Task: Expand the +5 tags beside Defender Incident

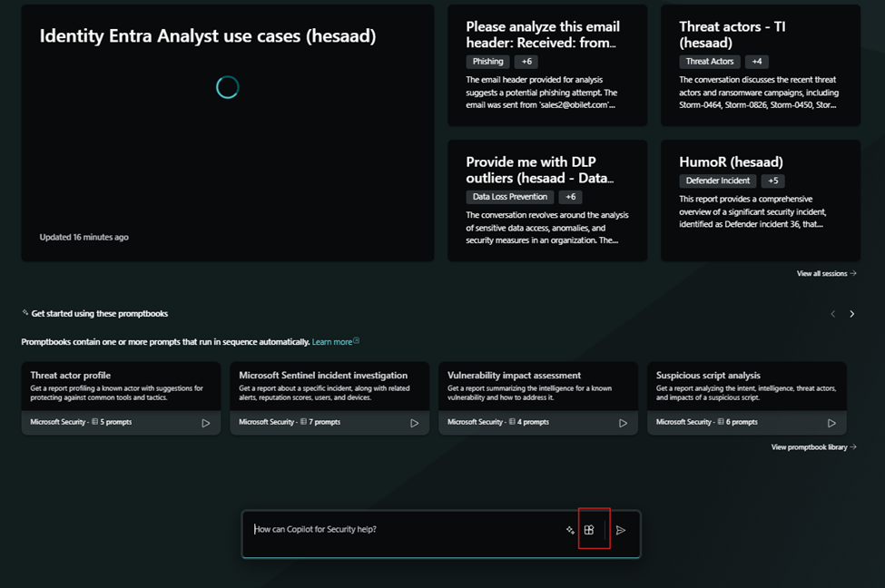Action: (x=773, y=181)
